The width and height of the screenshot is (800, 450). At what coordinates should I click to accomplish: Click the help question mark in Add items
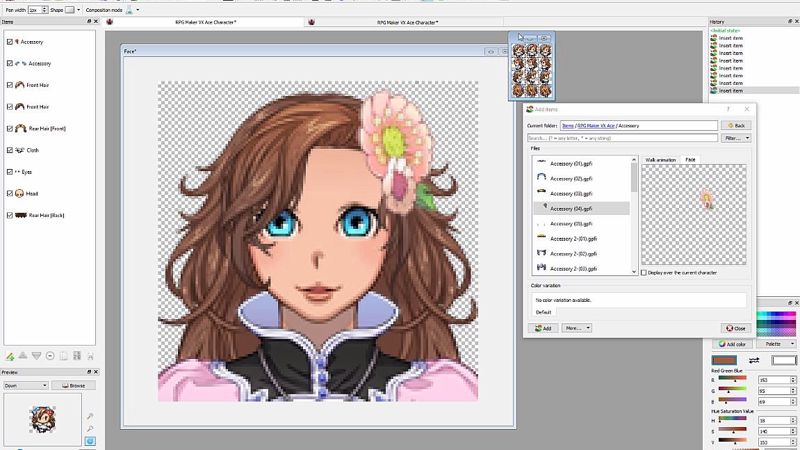728,109
